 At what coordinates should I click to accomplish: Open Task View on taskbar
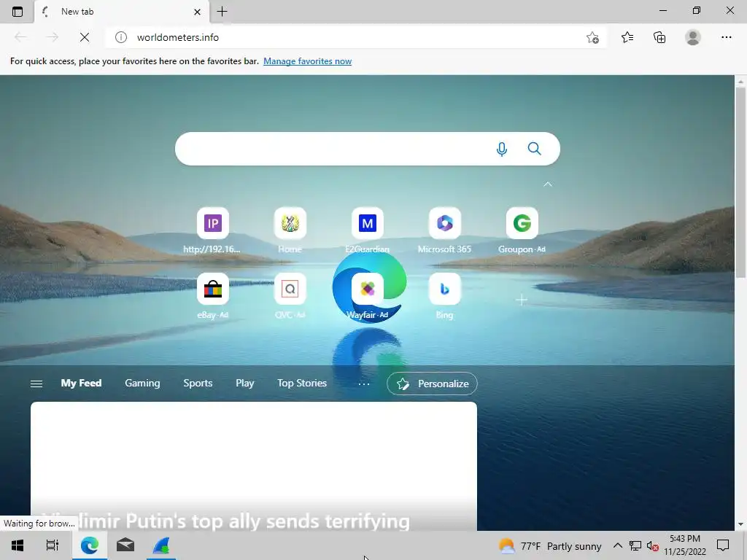[53, 545]
